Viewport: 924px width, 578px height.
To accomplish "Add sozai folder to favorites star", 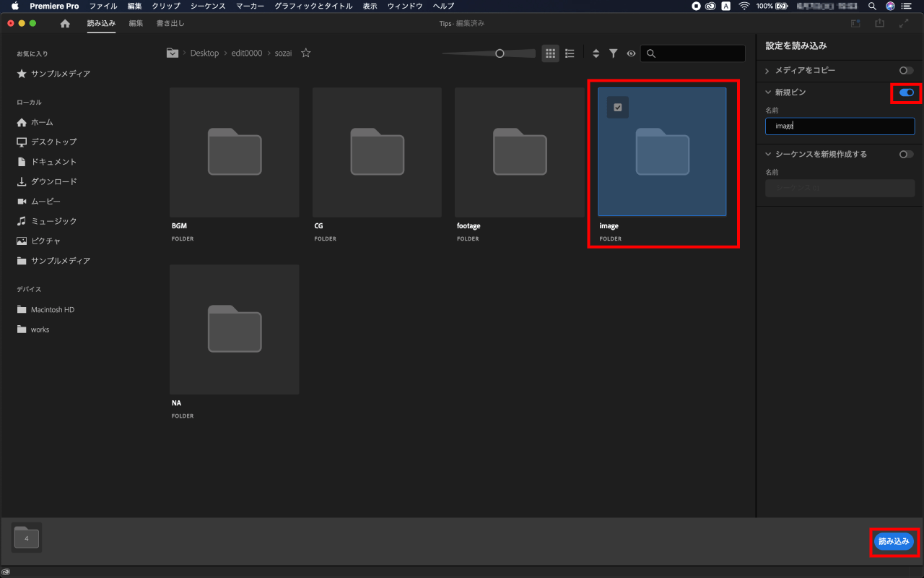I will (x=306, y=53).
